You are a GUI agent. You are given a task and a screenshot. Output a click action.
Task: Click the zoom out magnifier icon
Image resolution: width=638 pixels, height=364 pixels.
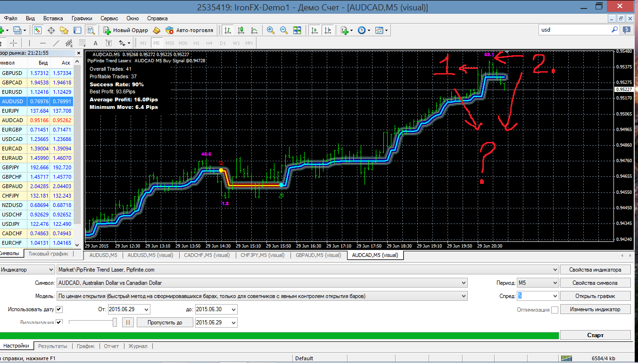tap(284, 30)
